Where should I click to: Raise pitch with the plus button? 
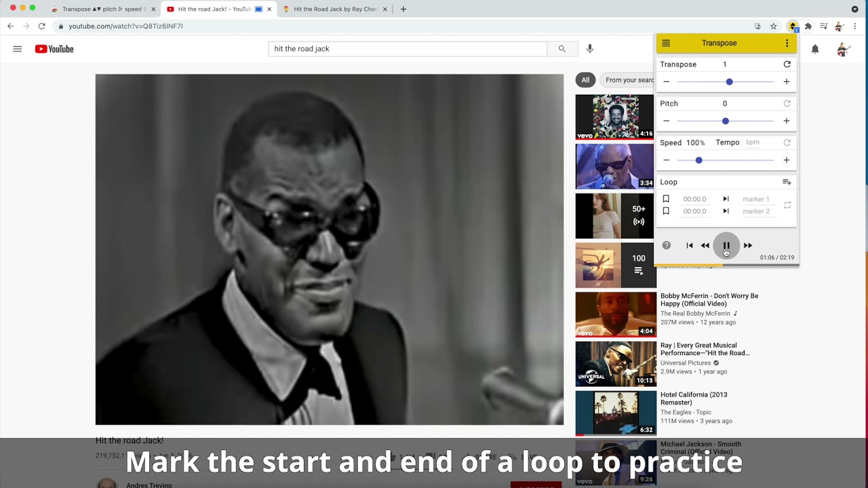point(787,121)
